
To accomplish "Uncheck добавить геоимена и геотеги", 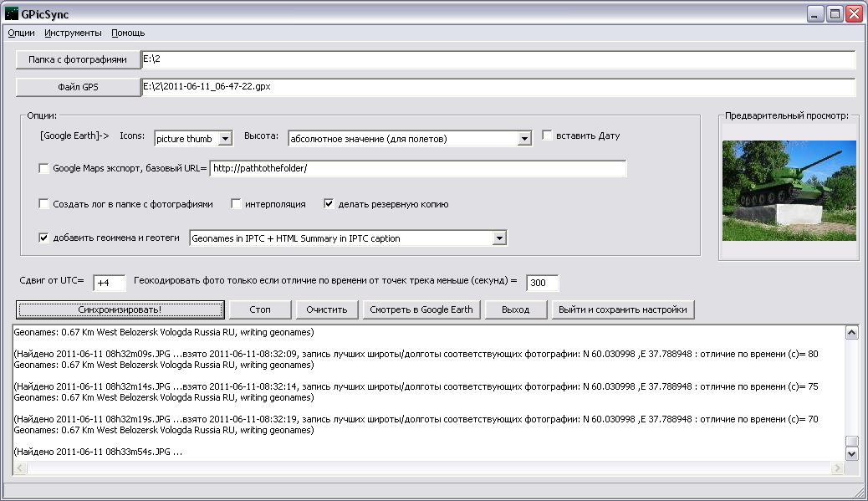I will tap(44, 238).
